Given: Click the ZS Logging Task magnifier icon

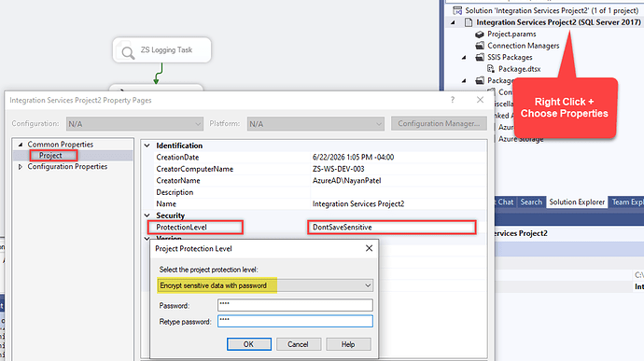Looking at the screenshot, I should (128, 52).
